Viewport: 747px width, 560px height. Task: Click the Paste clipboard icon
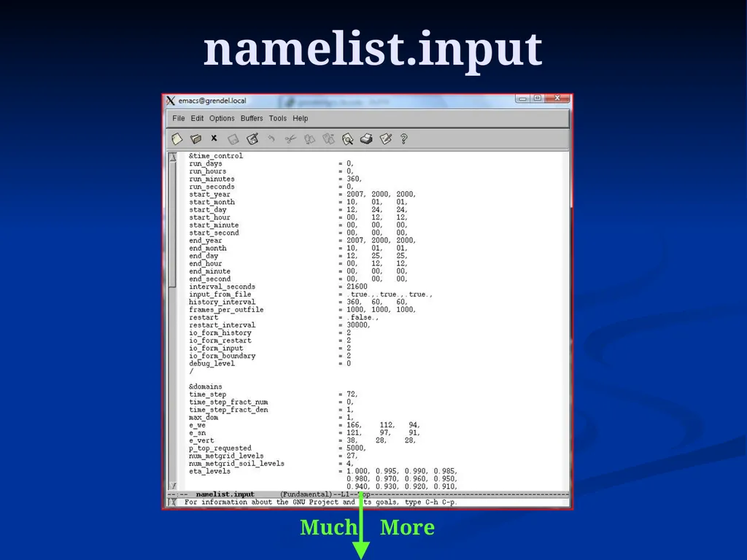pos(328,139)
